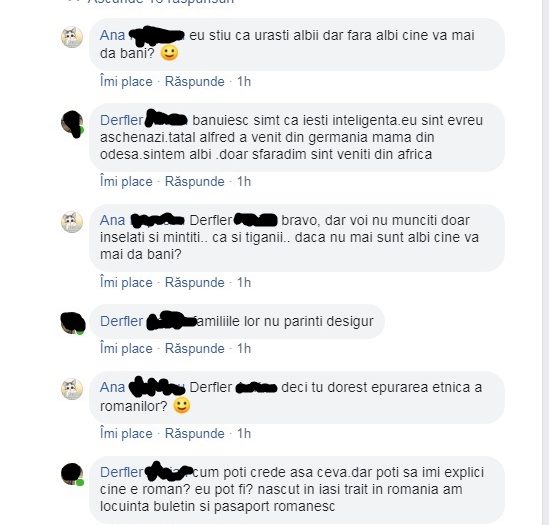Open Derfler's profile name in 'banuiesc' comment

(x=144, y=120)
